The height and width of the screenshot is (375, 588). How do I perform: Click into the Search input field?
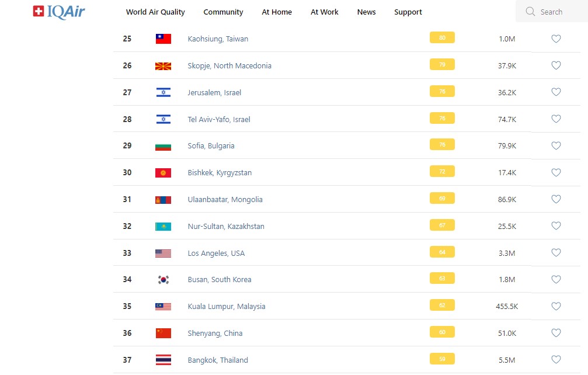point(558,12)
